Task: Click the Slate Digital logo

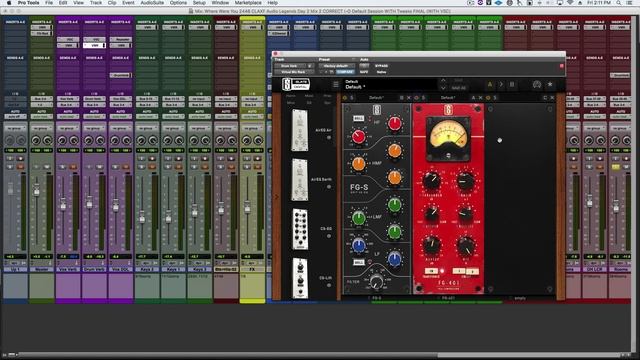Action: coord(296,84)
